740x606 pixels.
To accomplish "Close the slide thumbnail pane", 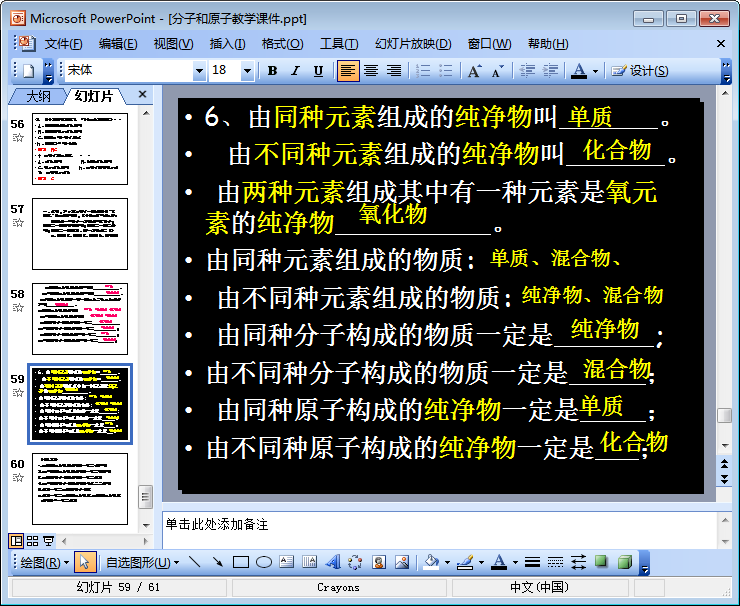I will 143,94.
